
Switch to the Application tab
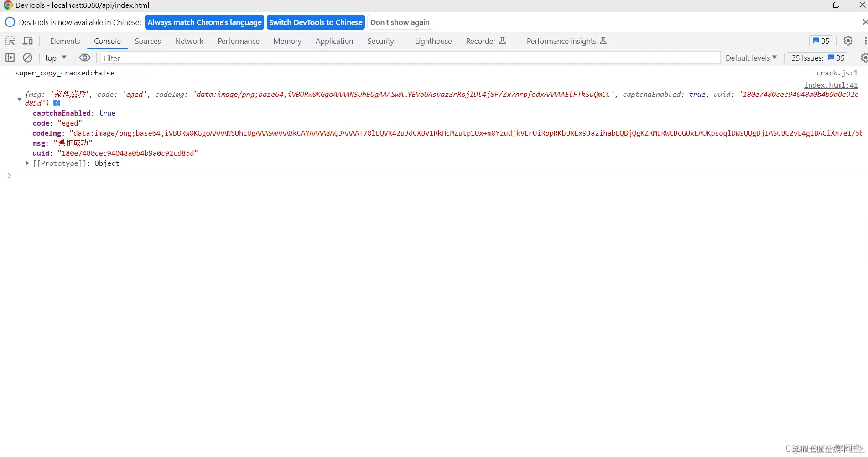(334, 41)
